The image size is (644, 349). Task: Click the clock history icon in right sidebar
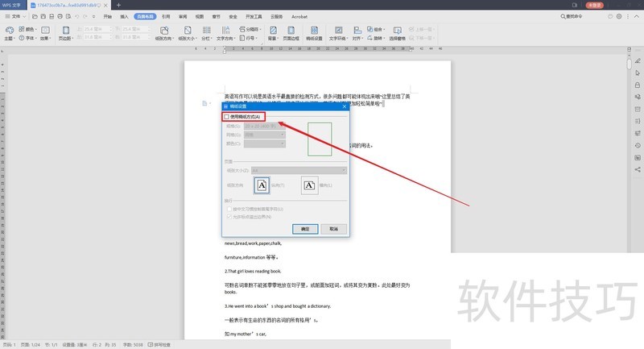click(x=638, y=146)
